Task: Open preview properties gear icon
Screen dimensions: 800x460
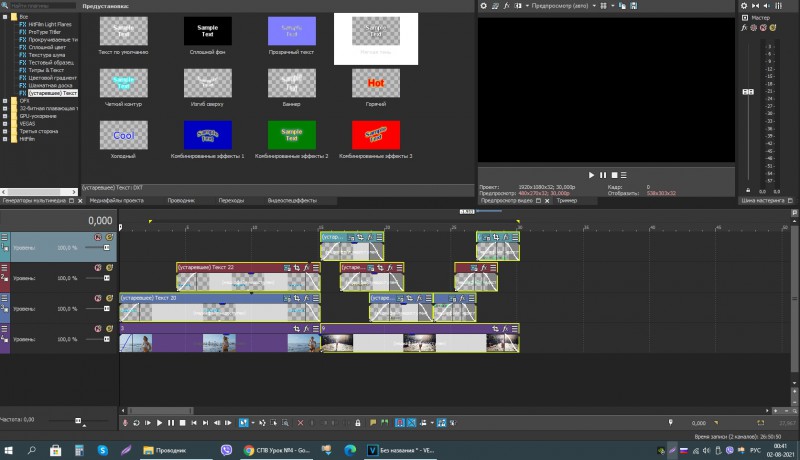Action: (483, 6)
